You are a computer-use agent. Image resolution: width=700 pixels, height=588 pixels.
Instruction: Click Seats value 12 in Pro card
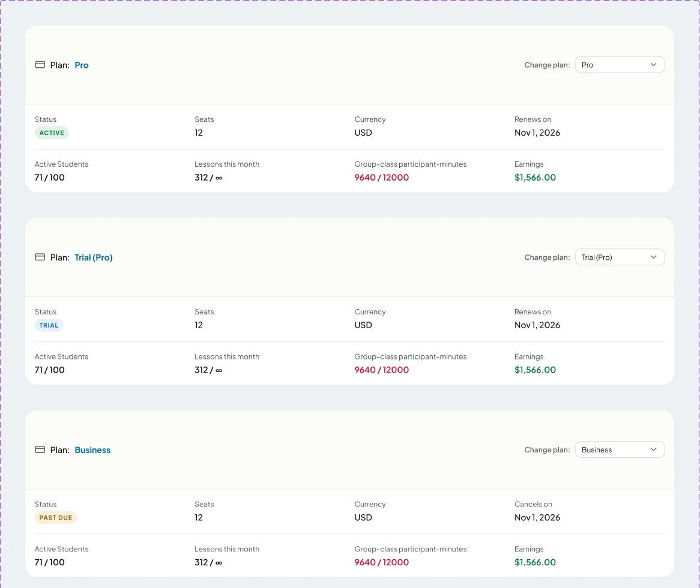(x=199, y=133)
